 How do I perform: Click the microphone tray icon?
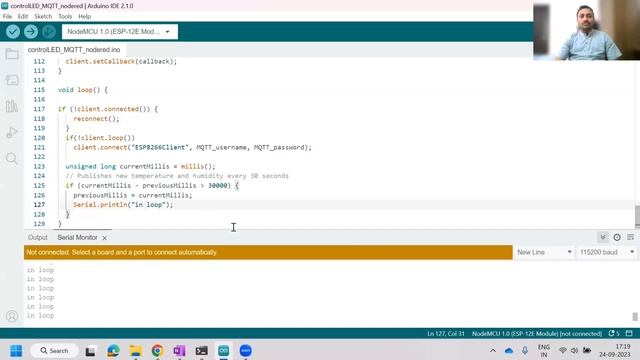pos(525,351)
